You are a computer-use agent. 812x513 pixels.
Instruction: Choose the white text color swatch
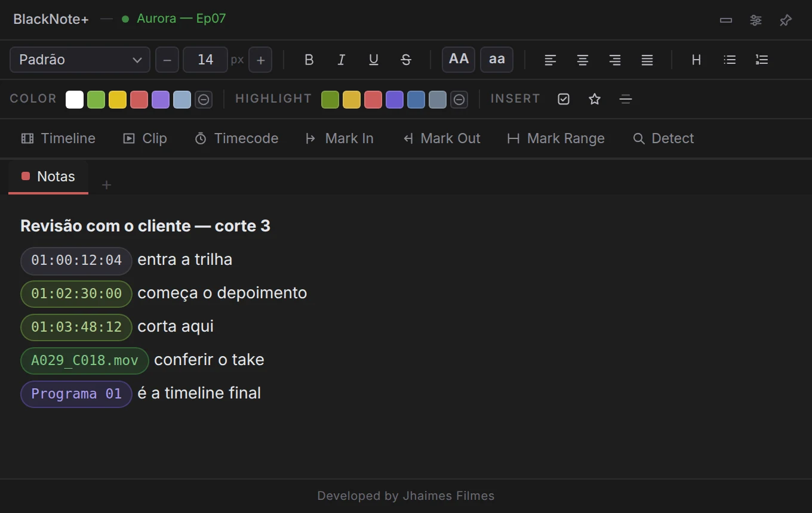(x=75, y=100)
